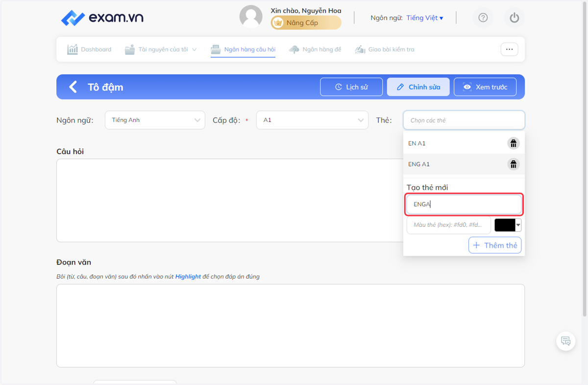Go to the Dashboard tab
This screenshot has width=588, height=385.
[x=89, y=49]
